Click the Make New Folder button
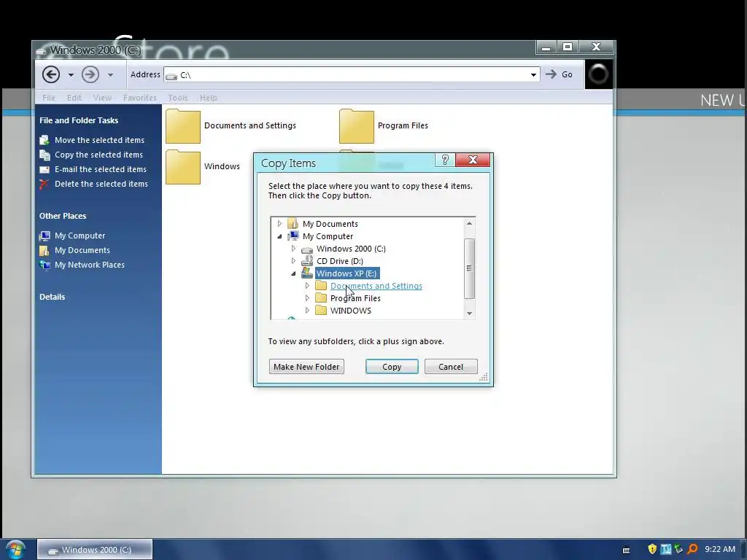747x560 pixels. (x=306, y=367)
